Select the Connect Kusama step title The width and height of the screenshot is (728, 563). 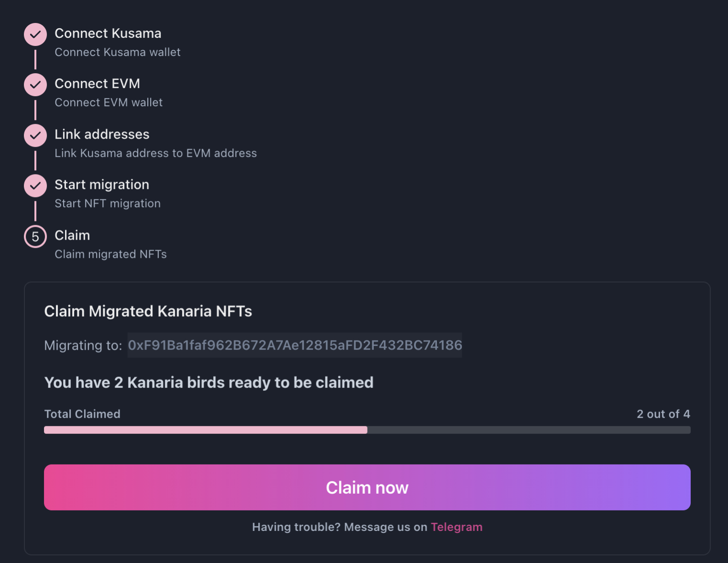point(108,33)
